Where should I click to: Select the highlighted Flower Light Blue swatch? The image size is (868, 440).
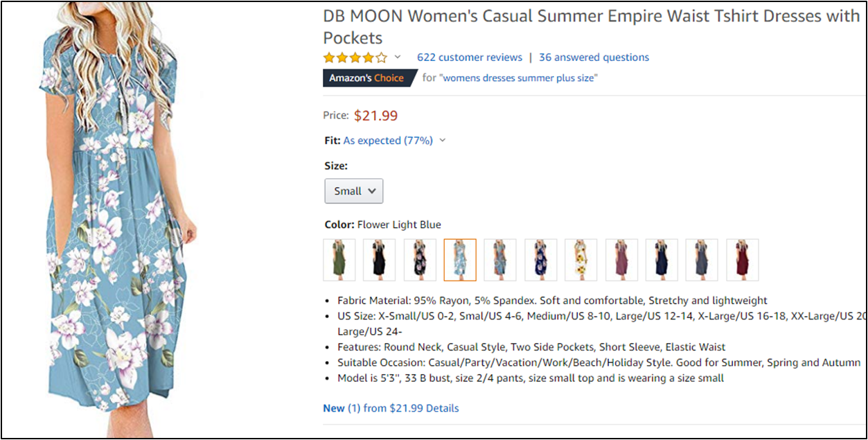(x=460, y=260)
